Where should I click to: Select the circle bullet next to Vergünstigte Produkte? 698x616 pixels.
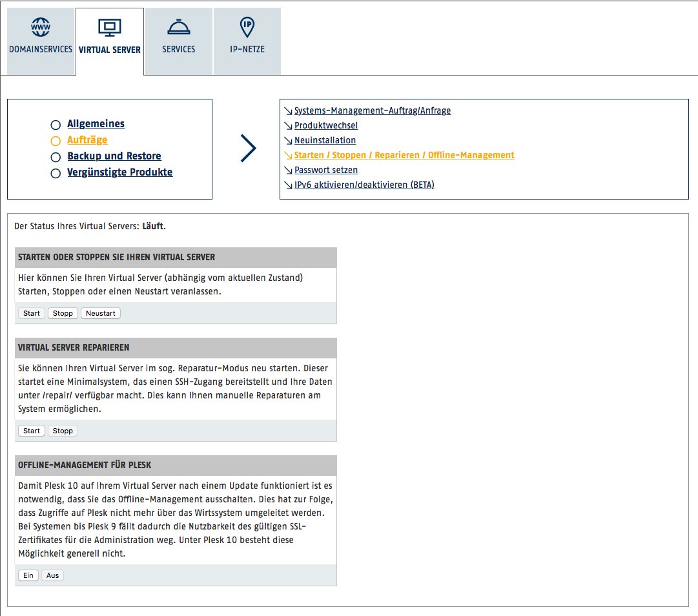coord(56,173)
